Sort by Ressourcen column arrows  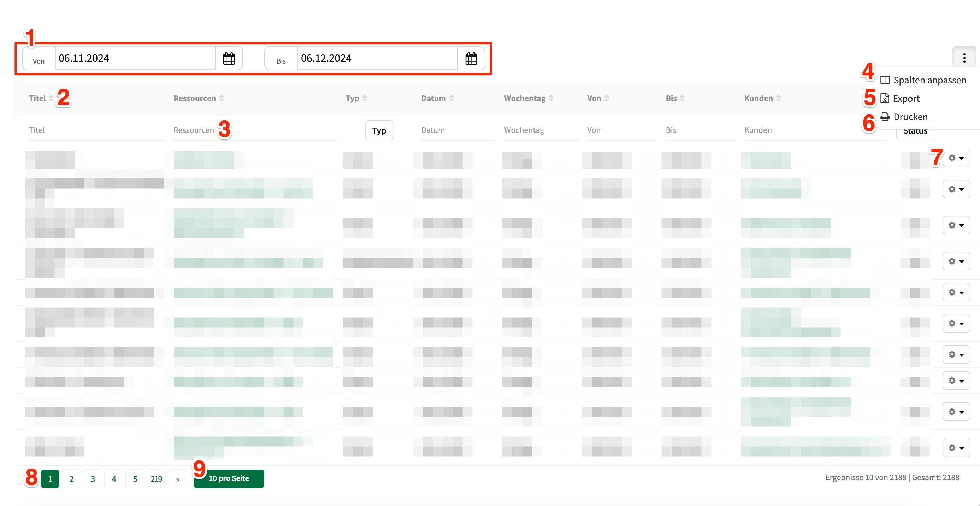click(221, 99)
